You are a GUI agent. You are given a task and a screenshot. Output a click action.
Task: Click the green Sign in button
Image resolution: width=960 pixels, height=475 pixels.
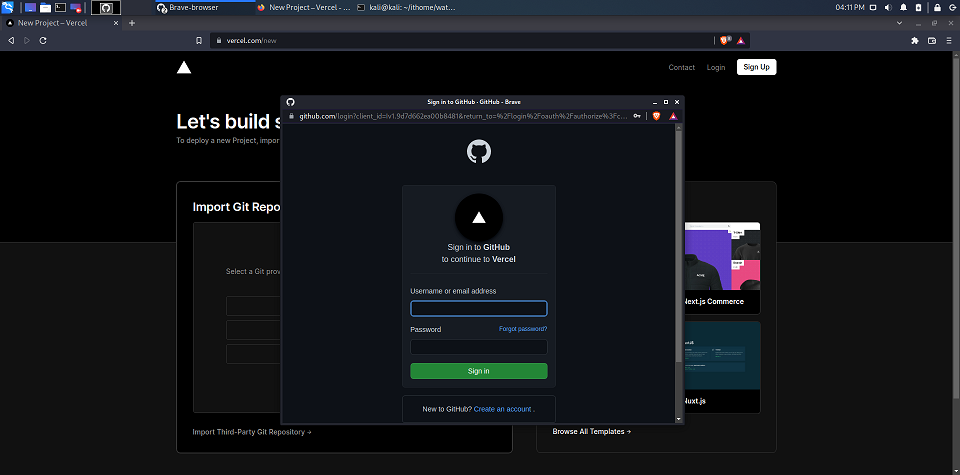click(x=479, y=371)
